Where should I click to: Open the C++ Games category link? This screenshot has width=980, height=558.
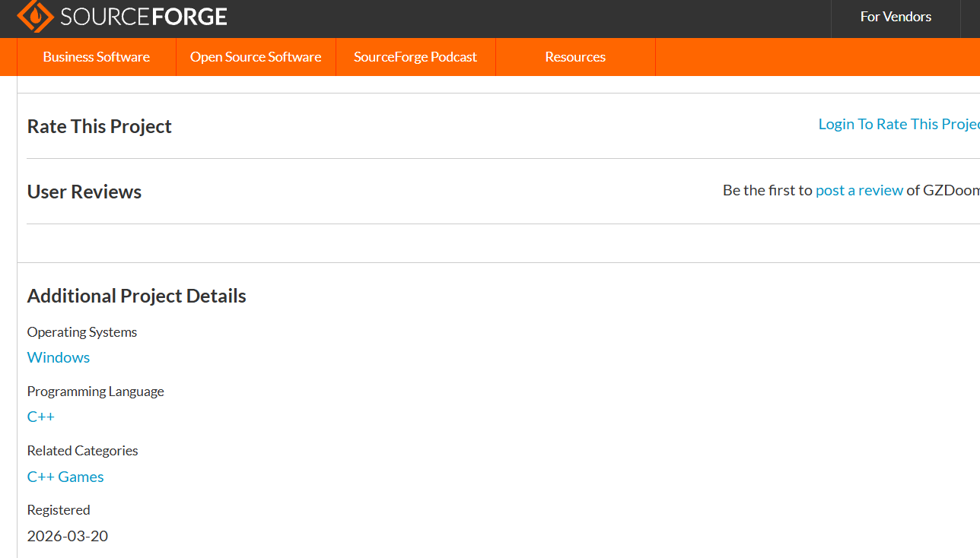click(65, 477)
